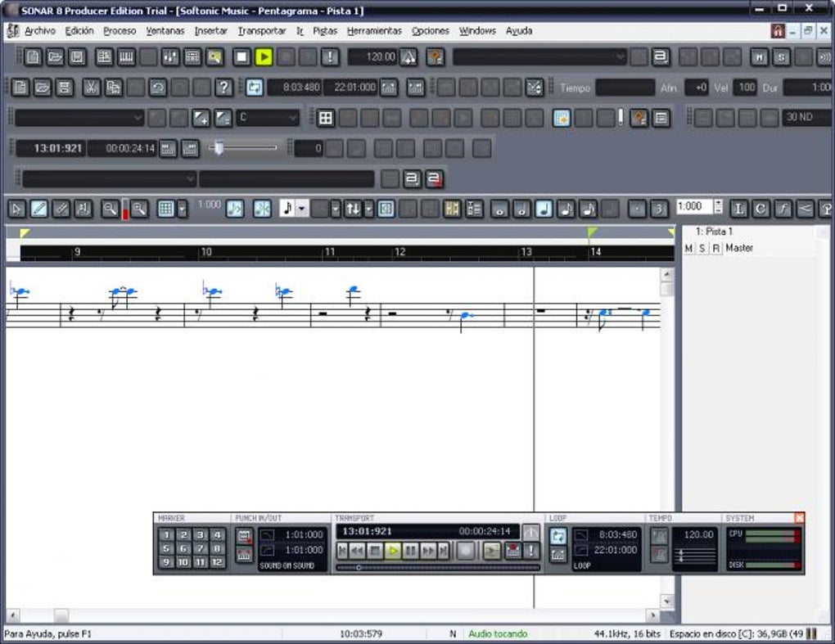Open the empty dropdown left of key selector

point(79,118)
